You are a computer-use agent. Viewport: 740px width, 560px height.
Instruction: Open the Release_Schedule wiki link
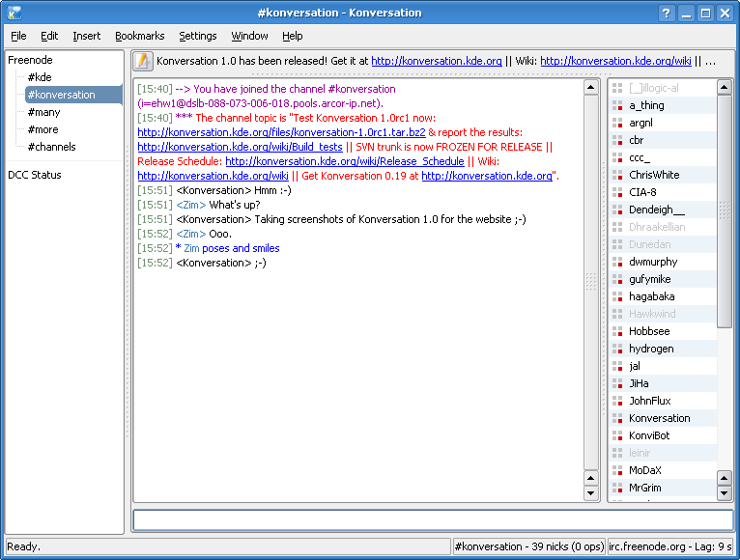[345, 161]
